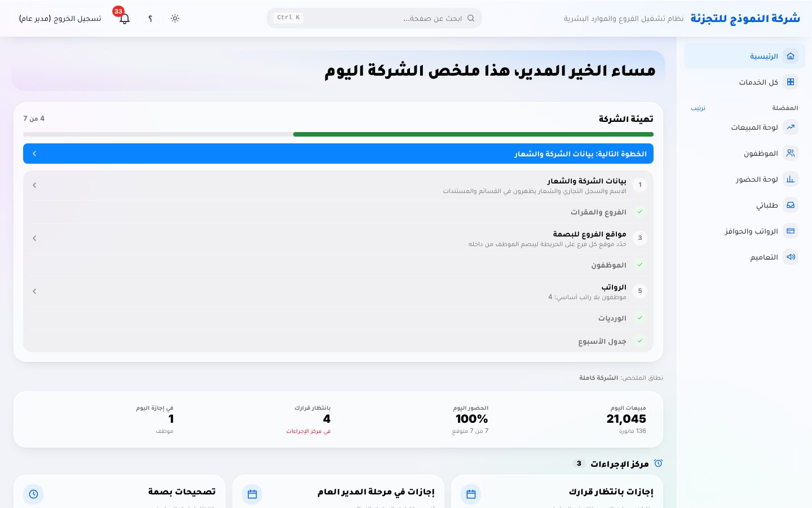Toggle the sun theme icon
This screenshot has width=812, height=508.
point(175,18)
